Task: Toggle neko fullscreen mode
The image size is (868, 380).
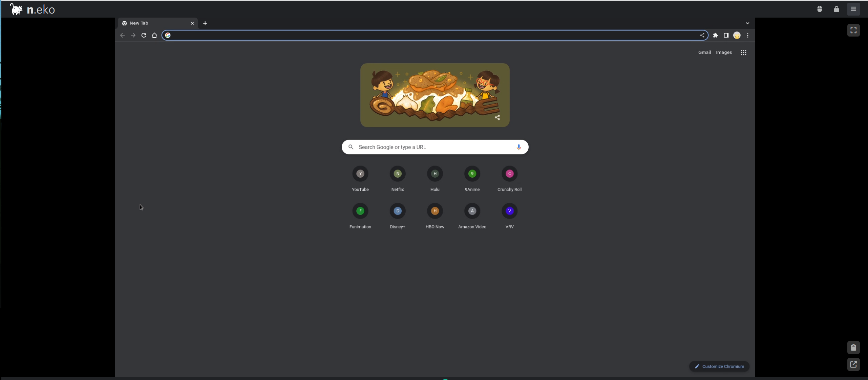Action: coord(853,30)
